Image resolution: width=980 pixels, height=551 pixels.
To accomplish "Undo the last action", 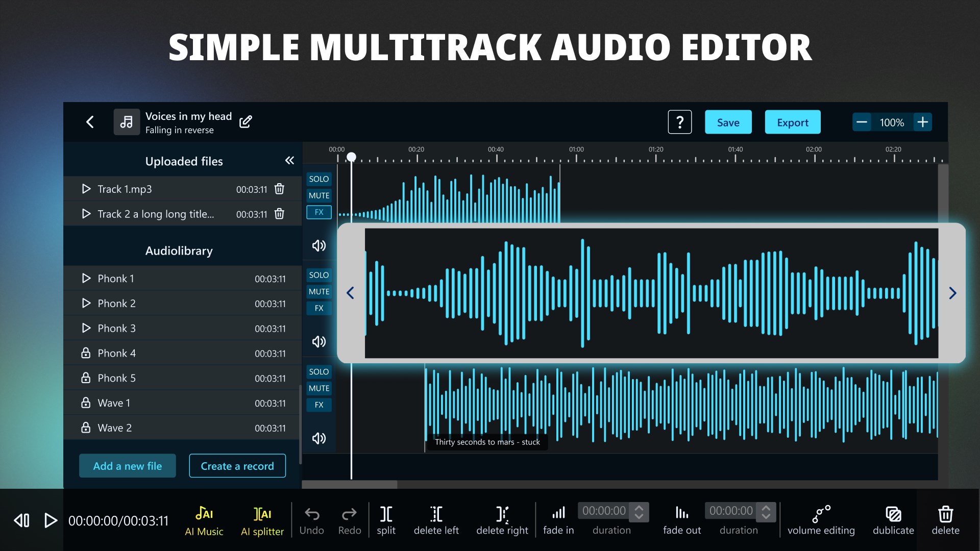I will (x=312, y=519).
